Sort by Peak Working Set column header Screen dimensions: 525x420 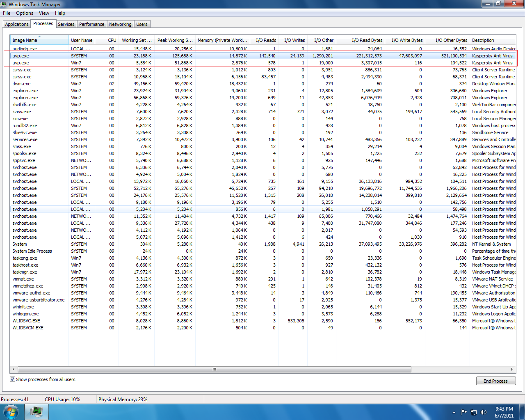click(x=175, y=40)
